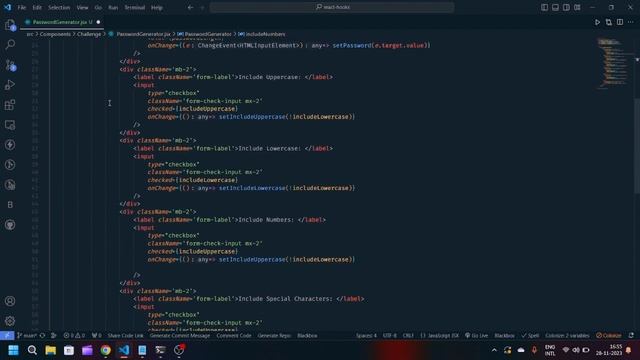
Task: Click includeNumbers breadcrumb symbol
Action: [262, 34]
